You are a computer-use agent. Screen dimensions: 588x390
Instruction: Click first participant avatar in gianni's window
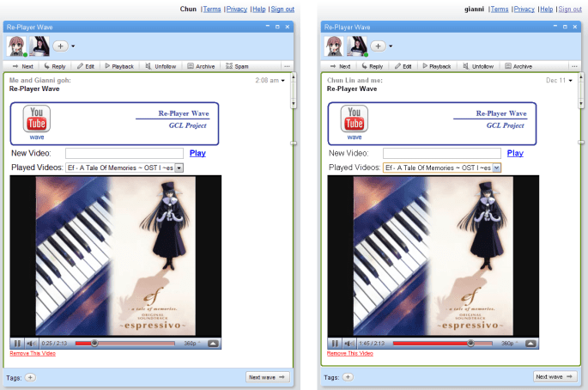pyautogui.click(x=334, y=46)
